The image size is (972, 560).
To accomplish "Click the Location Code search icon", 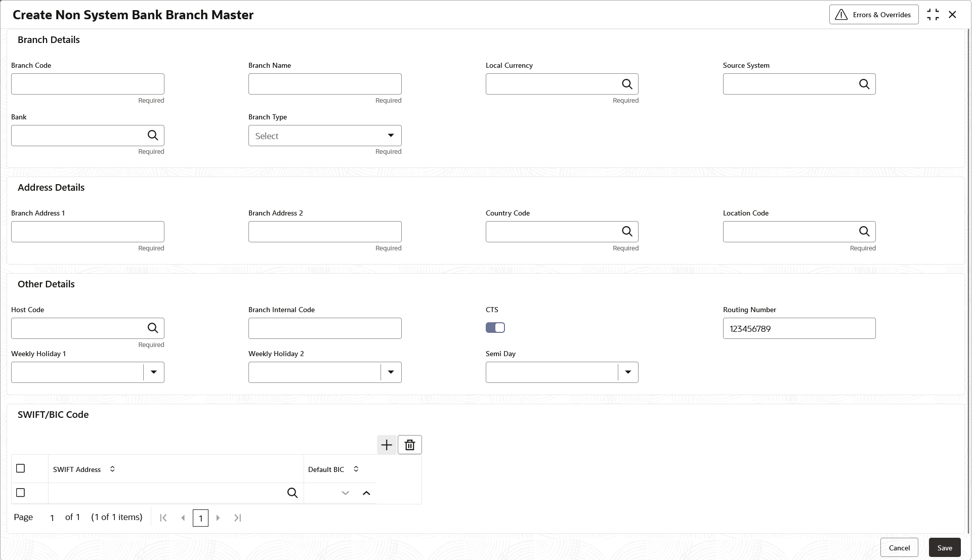I will (865, 231).
